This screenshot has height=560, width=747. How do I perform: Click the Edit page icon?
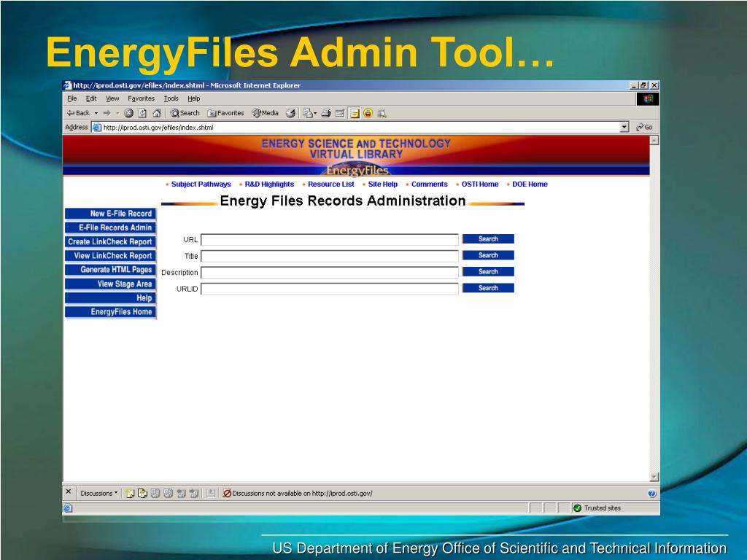coord(340,113)
